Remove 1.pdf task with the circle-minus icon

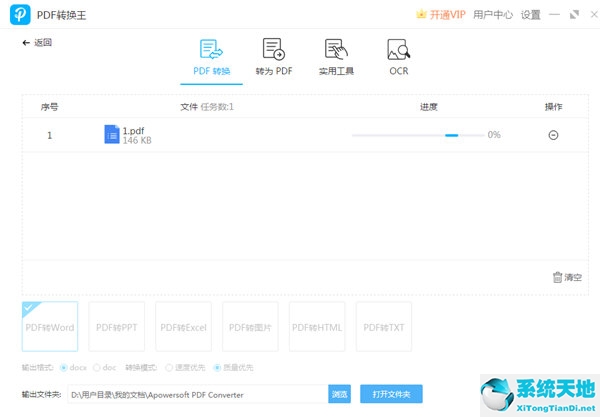point(553,135)
